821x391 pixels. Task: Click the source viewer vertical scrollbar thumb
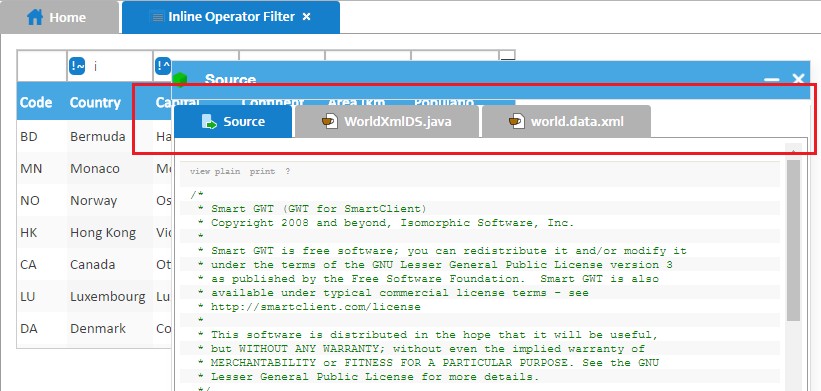pyautogui.click(x=793, y=240)
